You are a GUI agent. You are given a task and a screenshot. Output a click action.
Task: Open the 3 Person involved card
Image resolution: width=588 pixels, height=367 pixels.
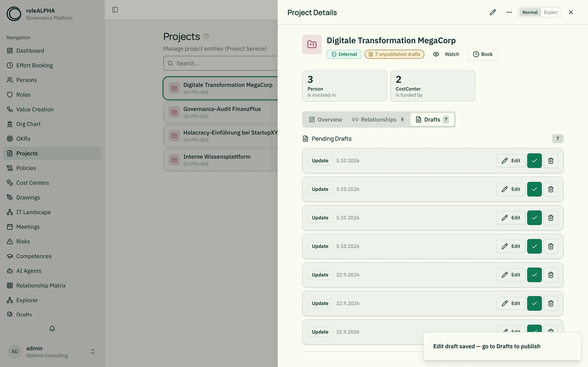tap(344, 86)
